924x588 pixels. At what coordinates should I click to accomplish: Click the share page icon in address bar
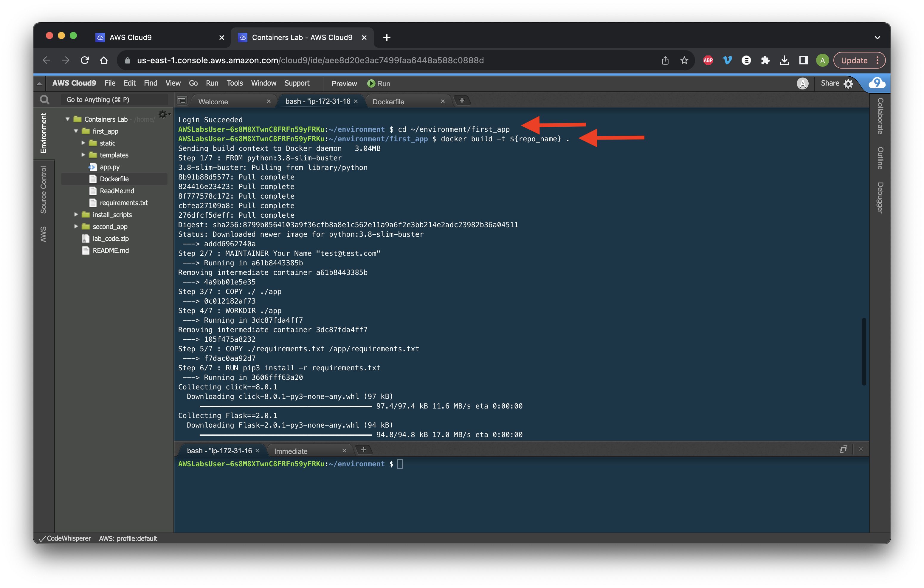pyautogui.click(x=665, y=60)
